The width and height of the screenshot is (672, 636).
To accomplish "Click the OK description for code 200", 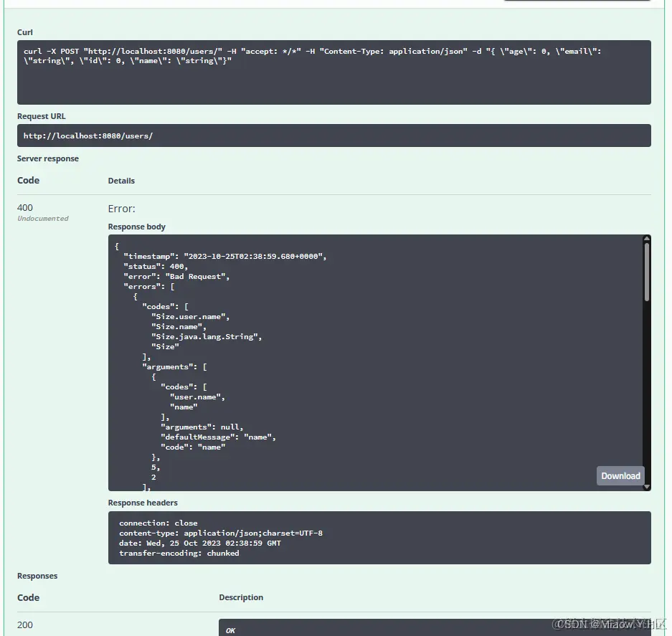I will tap(230, 630).
